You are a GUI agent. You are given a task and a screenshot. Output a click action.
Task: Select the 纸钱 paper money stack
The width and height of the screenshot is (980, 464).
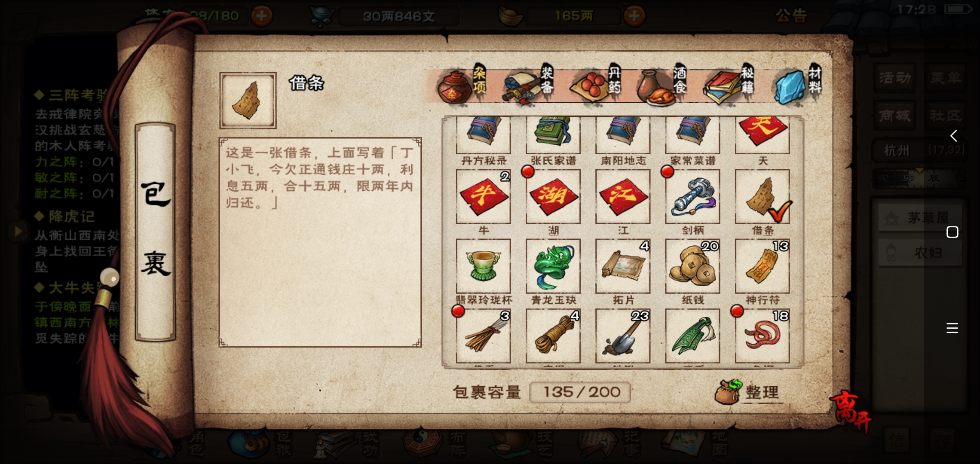coord(692,266)
